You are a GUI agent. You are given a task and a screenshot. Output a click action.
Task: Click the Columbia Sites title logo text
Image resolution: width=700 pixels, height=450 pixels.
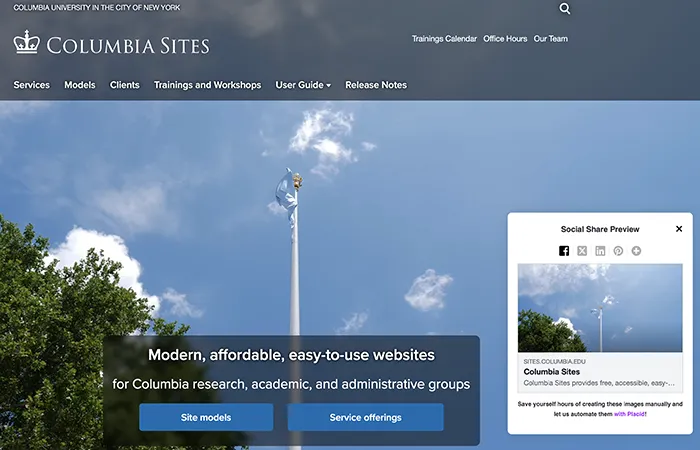point(128,46)
